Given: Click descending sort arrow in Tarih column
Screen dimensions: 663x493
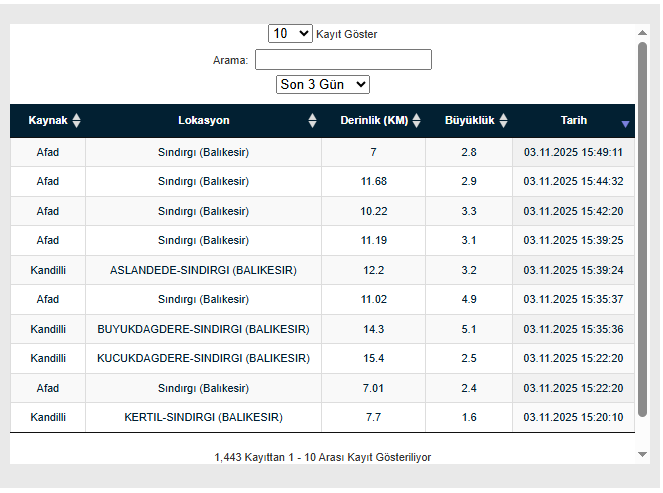Looking at the screenshot, I should [x=625, y=123].
